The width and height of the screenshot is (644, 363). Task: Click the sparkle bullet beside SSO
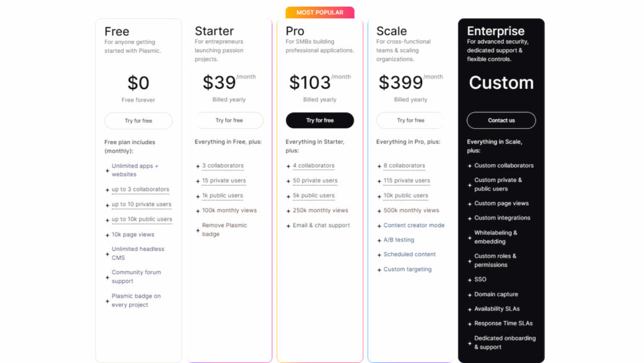(469, 280)
